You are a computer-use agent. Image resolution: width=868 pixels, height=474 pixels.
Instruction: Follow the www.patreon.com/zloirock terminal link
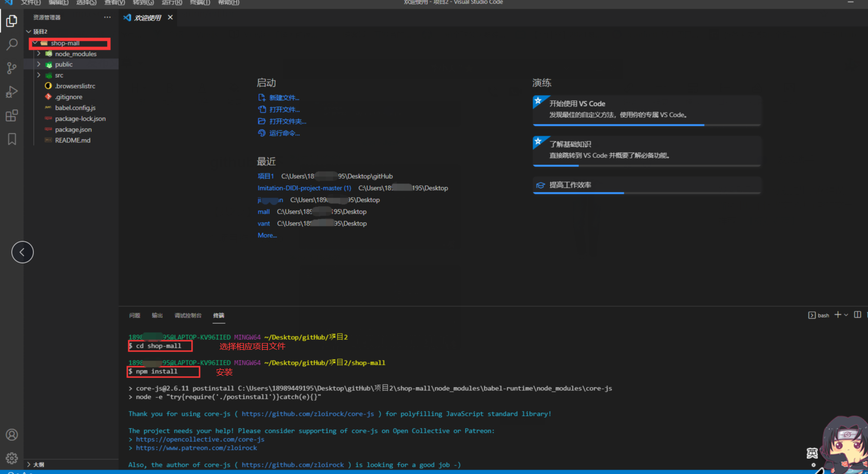pyautogui.click(x=197, y=448)
